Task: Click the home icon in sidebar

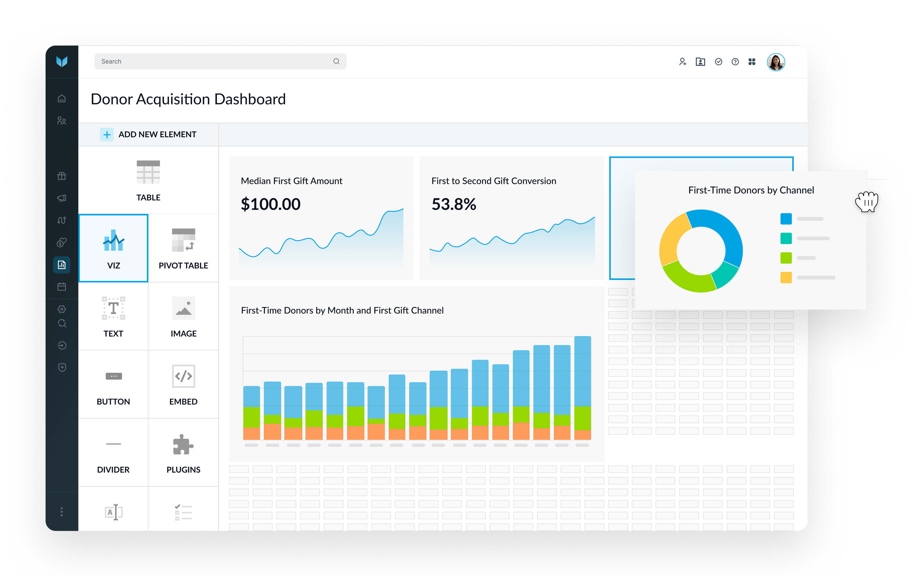Action: point(62,99)
